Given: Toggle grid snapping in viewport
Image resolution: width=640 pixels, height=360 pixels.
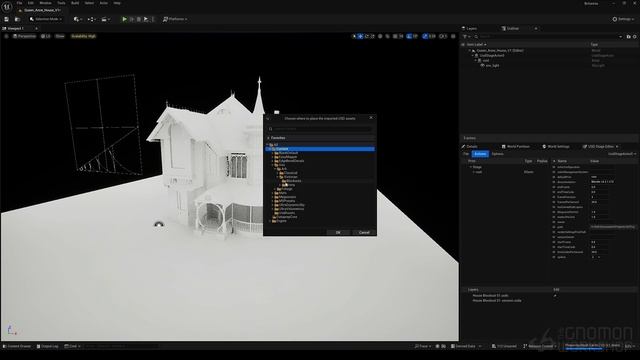Looking at the screenshot, I should (x=395, y=36).
